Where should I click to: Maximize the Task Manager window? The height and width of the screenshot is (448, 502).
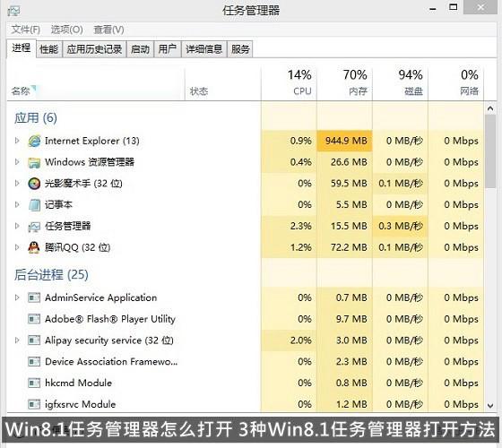(x=453, y=7)
